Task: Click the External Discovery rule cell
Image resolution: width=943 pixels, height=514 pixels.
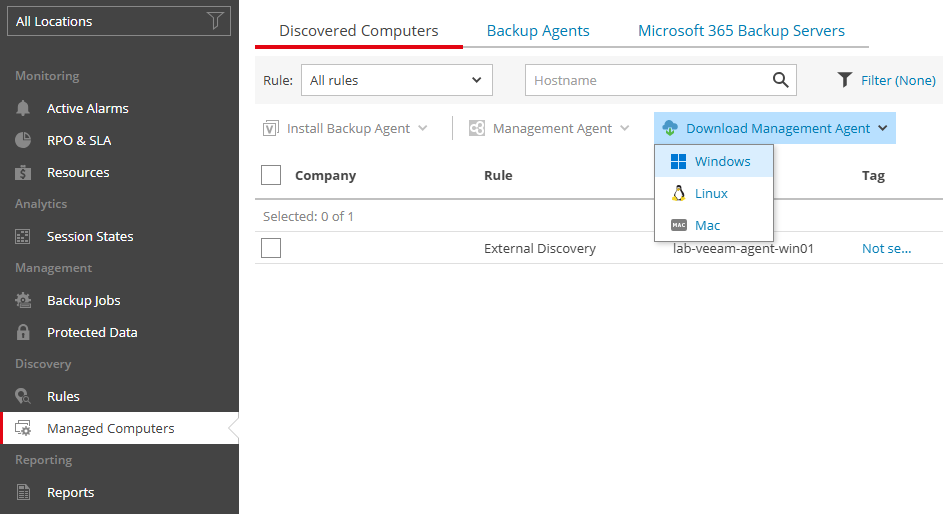Action: [539, 248]
